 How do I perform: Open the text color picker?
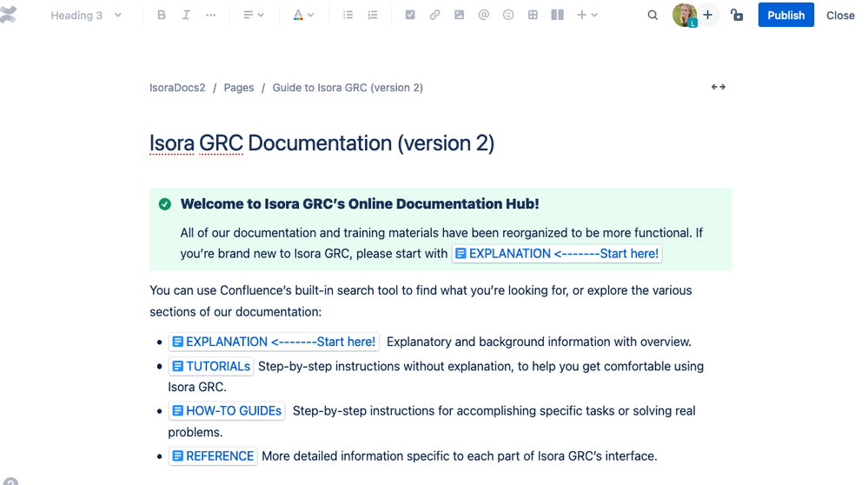coord(303,15)
